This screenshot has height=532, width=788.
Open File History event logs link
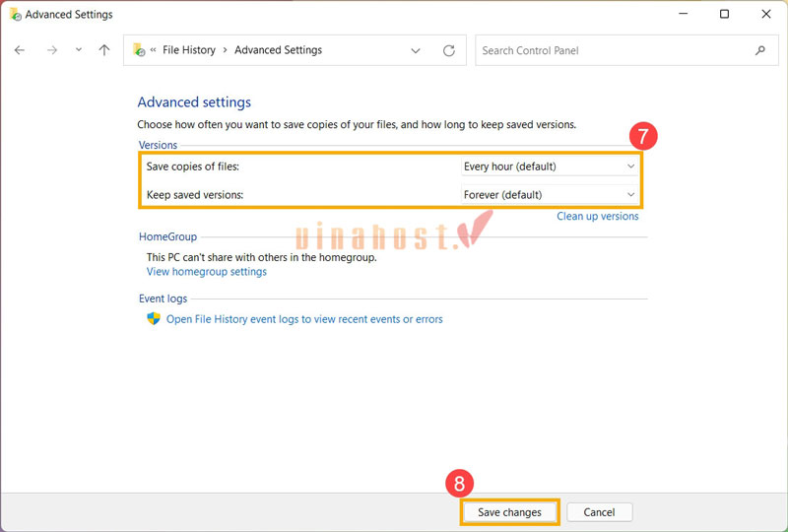click(304, 319)
